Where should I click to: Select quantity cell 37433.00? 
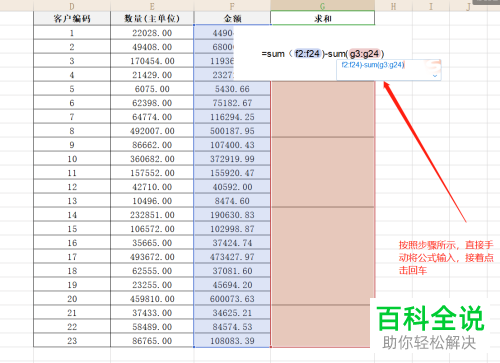(152, 313)
